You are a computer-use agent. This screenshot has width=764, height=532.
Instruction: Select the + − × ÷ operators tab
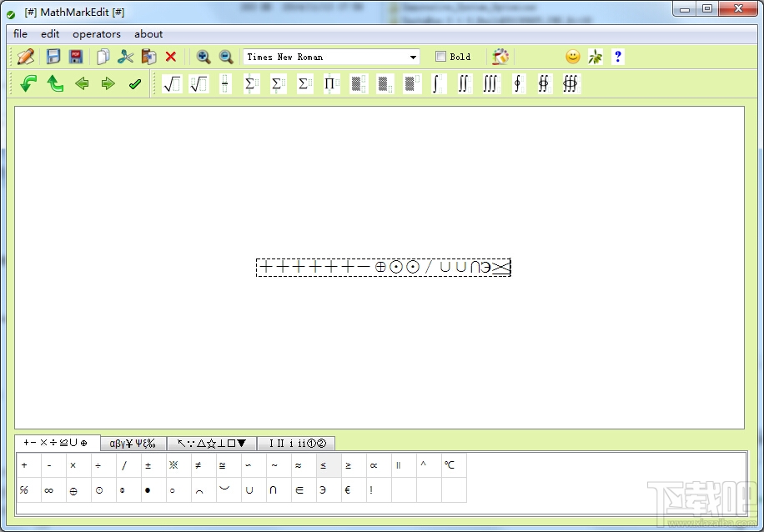point(57,442)
